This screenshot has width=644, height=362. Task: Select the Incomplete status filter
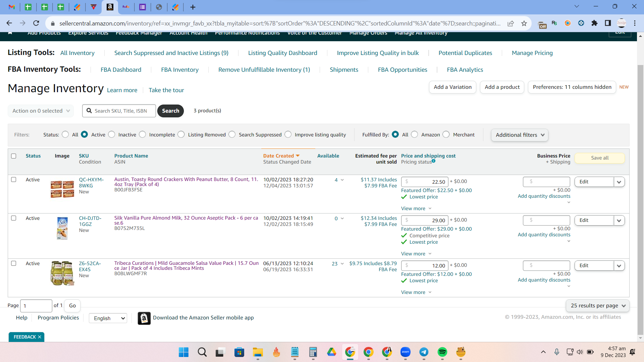143,134
